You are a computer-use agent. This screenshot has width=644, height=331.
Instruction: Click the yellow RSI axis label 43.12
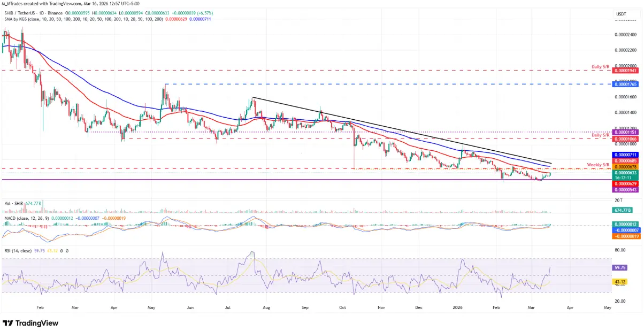[x=619, y=281]
